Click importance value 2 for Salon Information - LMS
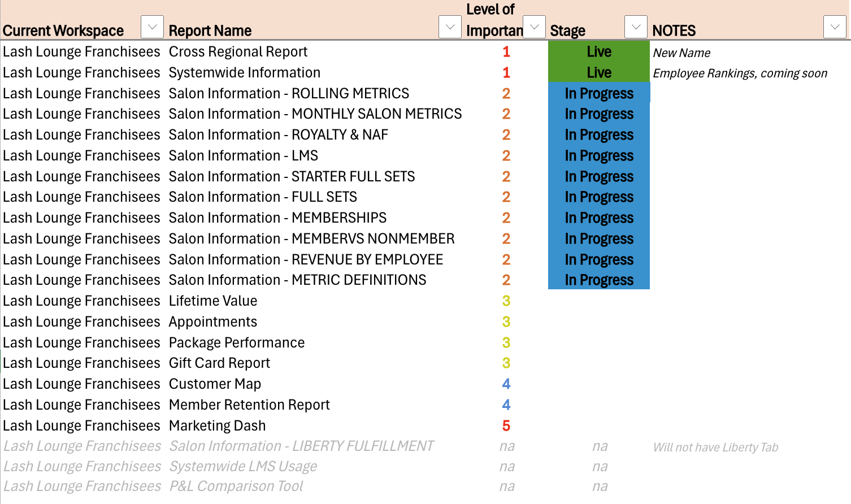 tap(506, 156)
